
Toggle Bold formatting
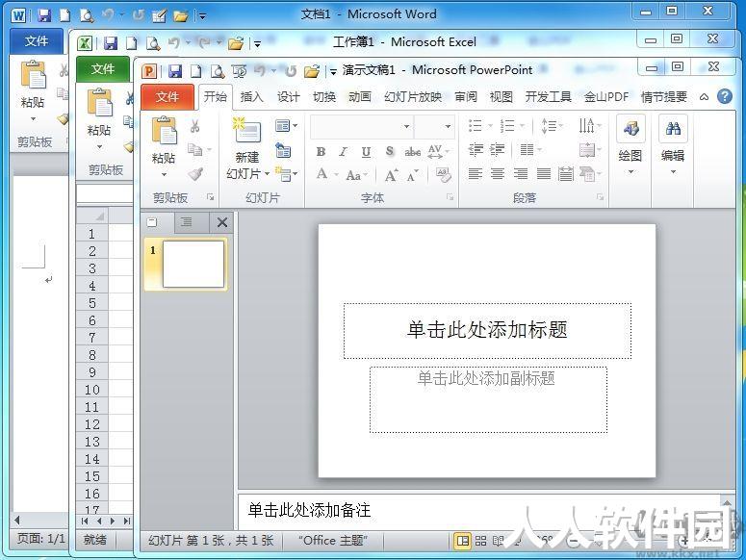pos(322,152)
